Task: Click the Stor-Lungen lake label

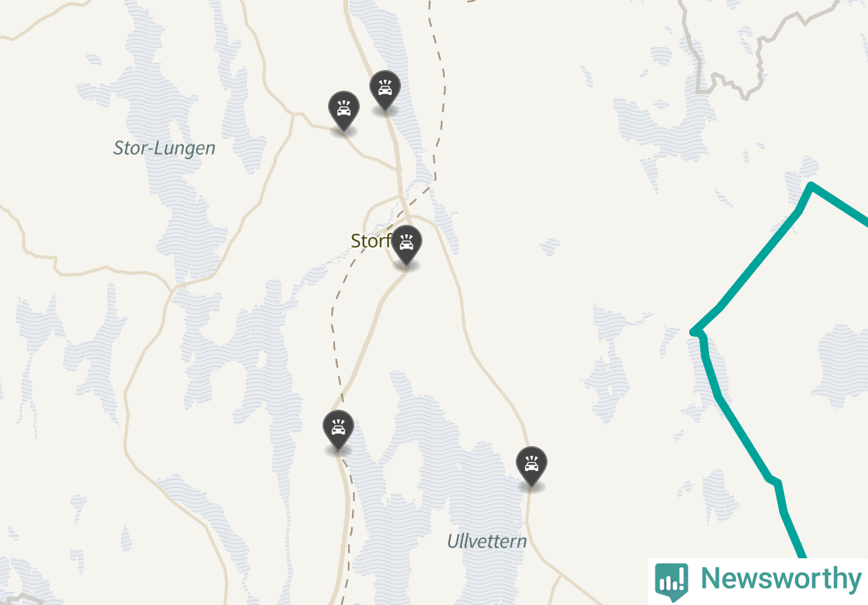Action: (164, 148)
